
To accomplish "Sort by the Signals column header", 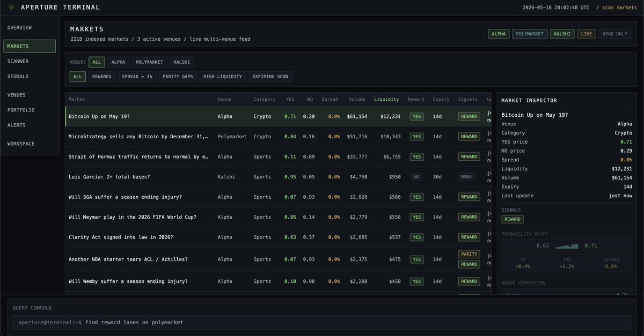I will click(x=468, y=99).
